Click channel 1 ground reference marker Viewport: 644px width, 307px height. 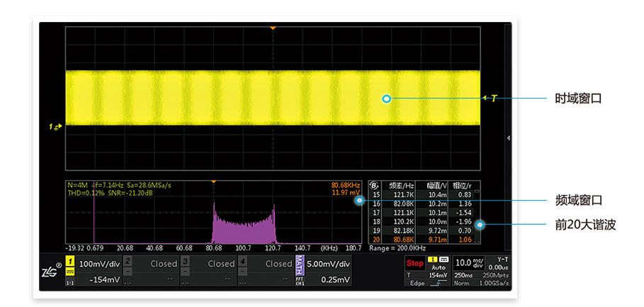tap(55, 127)
